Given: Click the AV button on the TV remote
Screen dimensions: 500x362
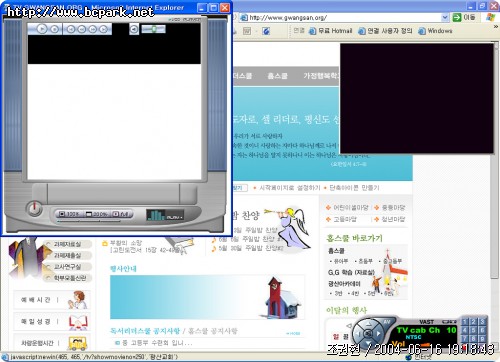Looking at the screenshot, I should (386, 322).
